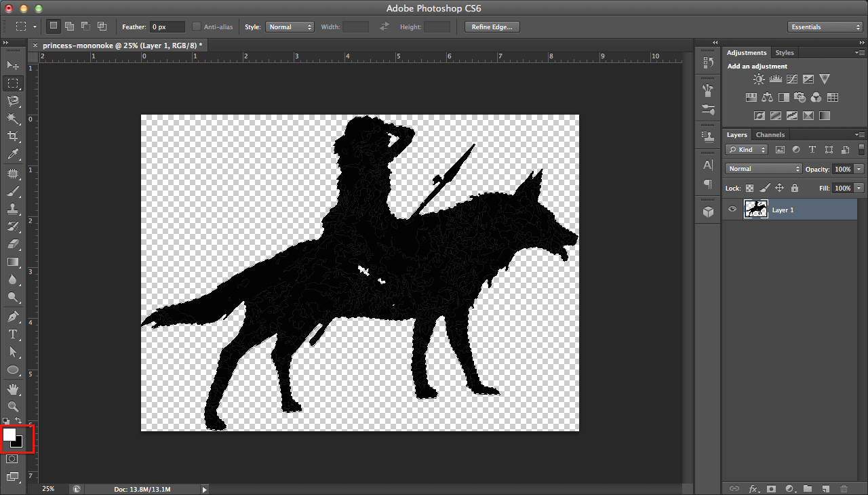Image resolution: width=868 pixels, height=495 pixels.
Task: Open the Opacity slider arrow
Action: tap(859, 169)
